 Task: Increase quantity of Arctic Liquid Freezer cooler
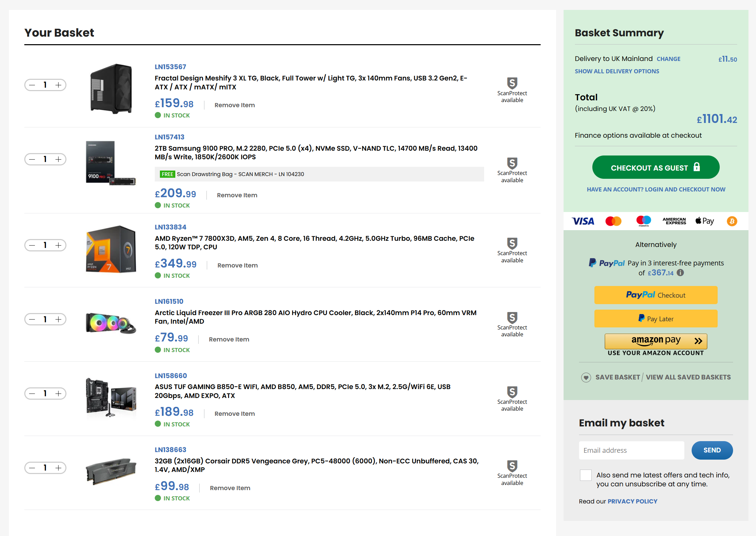pos(59,320)
